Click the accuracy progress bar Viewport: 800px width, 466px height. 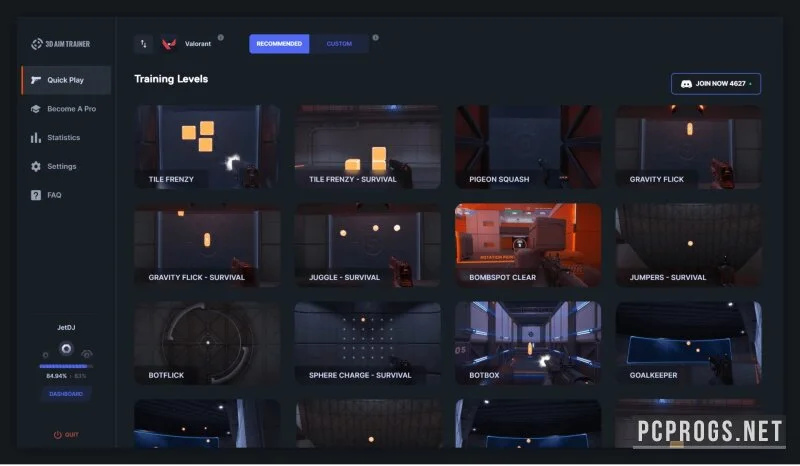pos(66,366)
